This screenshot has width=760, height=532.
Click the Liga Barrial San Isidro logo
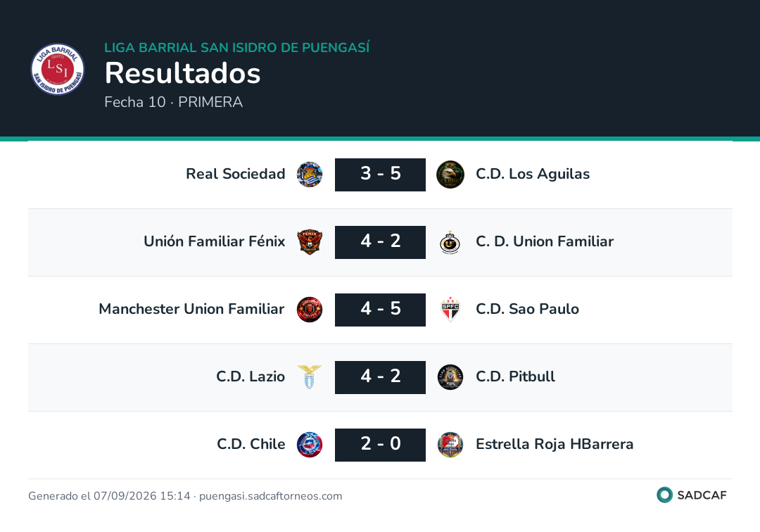58,69
